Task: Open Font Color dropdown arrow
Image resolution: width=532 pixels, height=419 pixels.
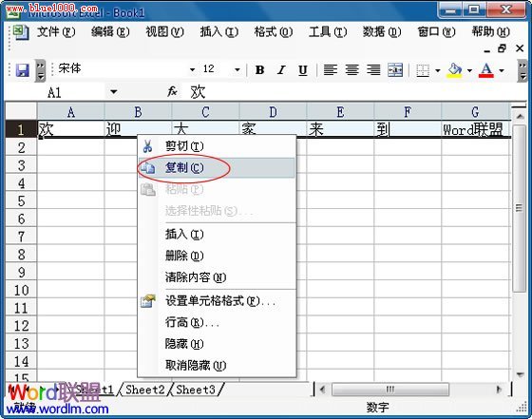Action: [502, 70]
